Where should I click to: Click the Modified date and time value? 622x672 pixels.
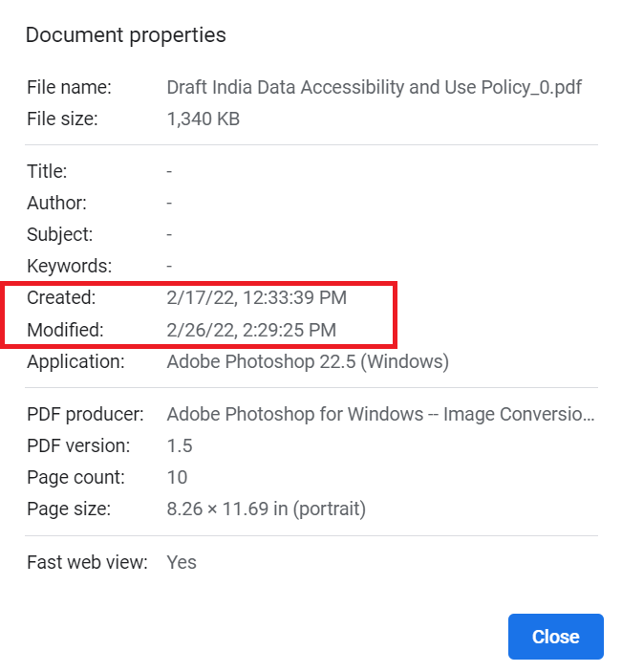click(251, 330)
